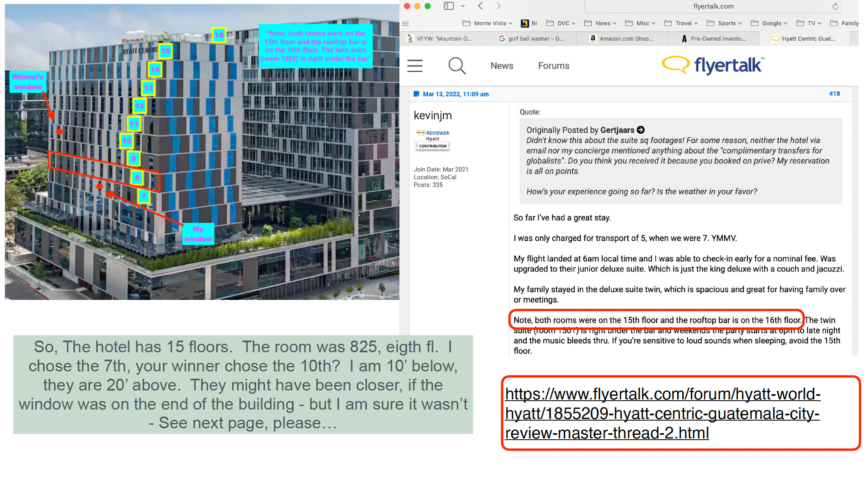
Task: Open the bookmarks grid icon
Action: [x=405, y=24]
